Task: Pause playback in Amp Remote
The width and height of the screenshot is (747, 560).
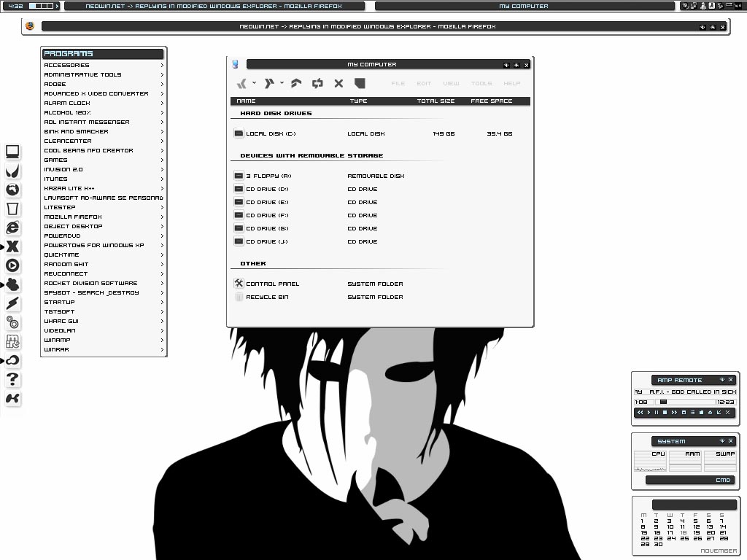Action: click(x=657, y=413)
